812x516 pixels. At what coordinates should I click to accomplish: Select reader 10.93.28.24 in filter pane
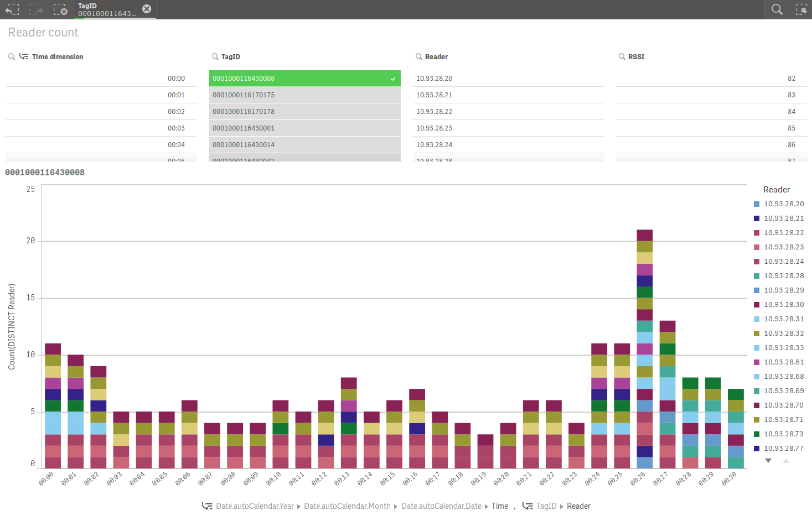click(508, 145)
